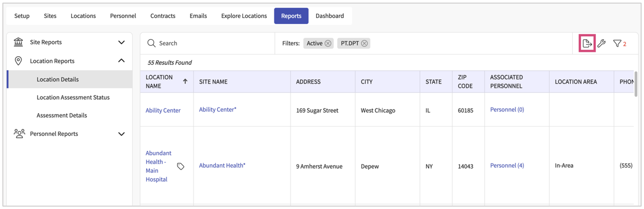
Task: Open the filter funnel icon
Action: coord(617,44)
